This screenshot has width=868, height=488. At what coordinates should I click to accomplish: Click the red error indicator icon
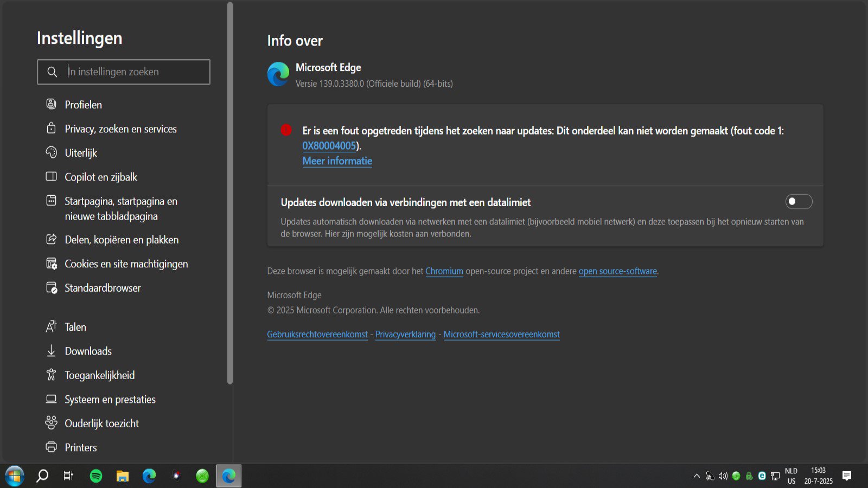click(286, 130)
